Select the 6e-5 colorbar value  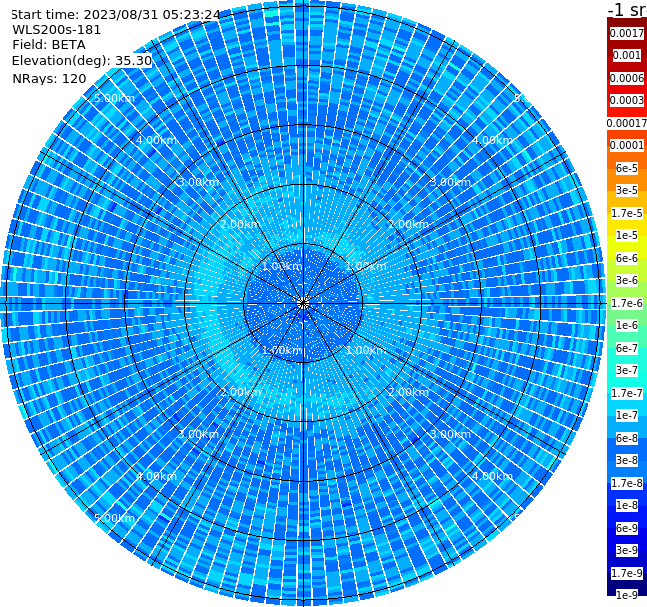point(627,168)
